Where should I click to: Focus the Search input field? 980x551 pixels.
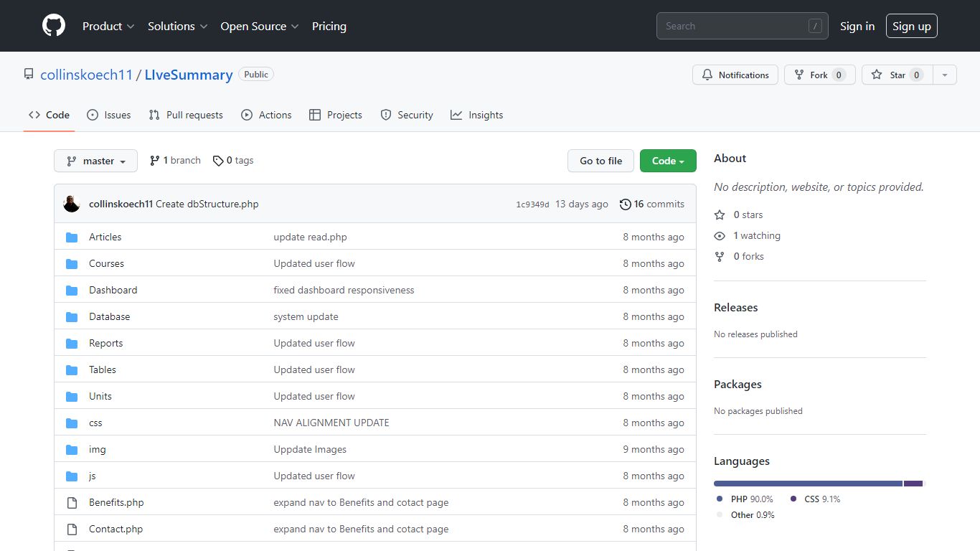pyautogui.click(x=743, y=26)
